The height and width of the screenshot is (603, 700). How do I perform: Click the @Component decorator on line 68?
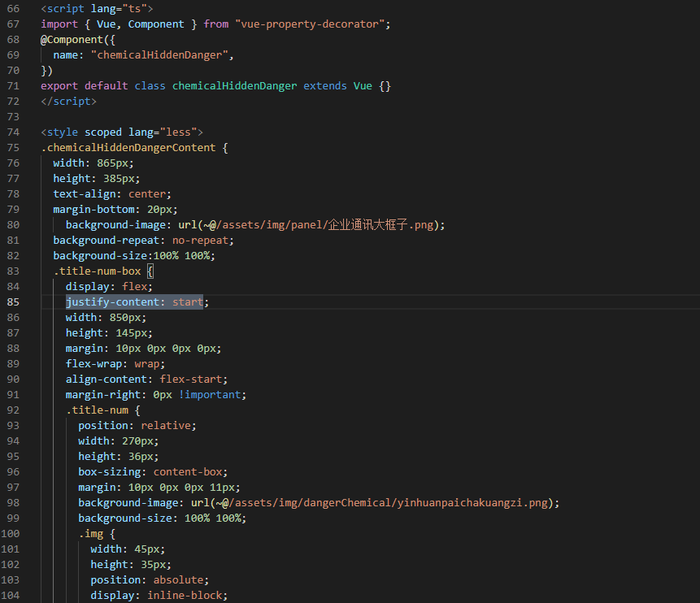click(72, 40)
